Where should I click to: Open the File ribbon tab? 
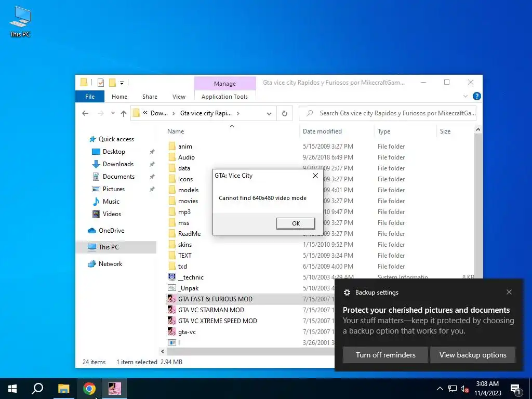coord(90,96)
